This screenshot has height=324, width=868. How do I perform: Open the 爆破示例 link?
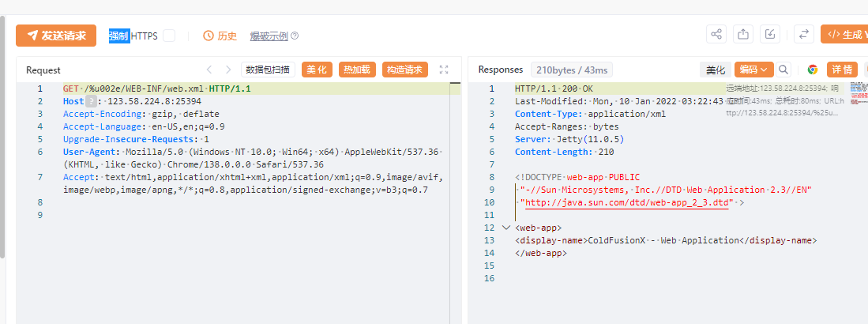coord(269,36)
